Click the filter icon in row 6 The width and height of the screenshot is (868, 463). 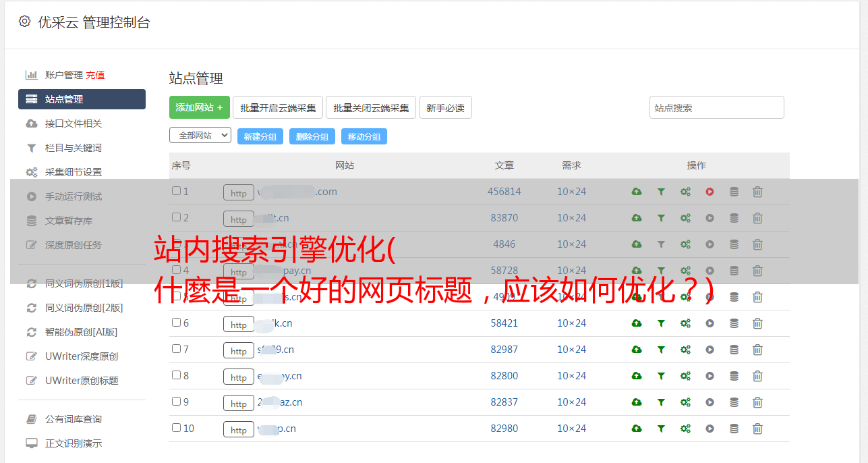[661, 323]
